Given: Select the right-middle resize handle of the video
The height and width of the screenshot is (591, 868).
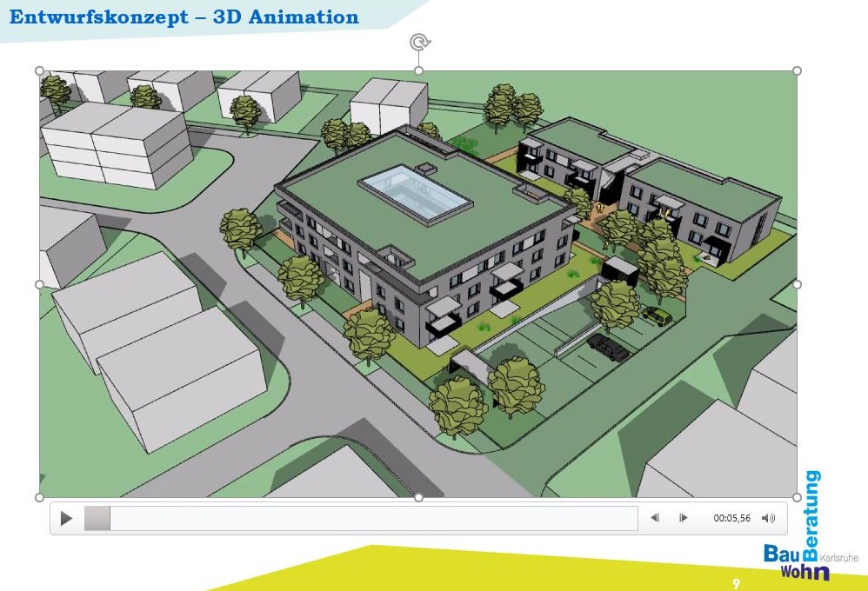Looking at the screenshot, I should click(x=798, y=284).
